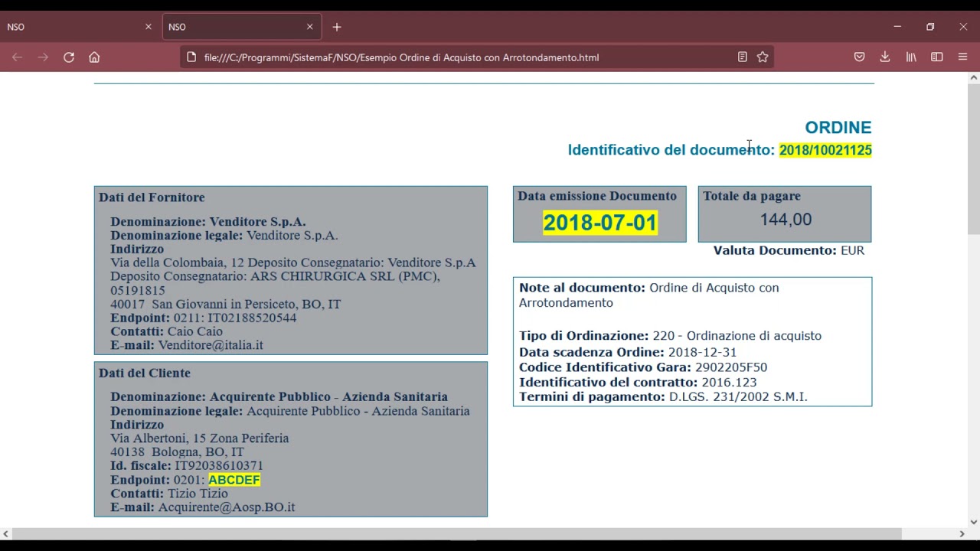
Task: Go back to previous page
Action: coord(17,57)
